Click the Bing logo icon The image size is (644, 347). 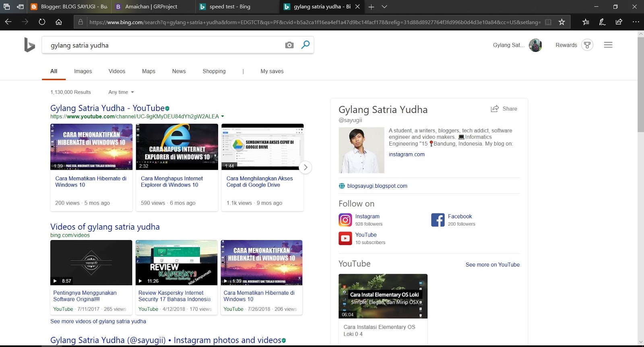coord(29,45)
